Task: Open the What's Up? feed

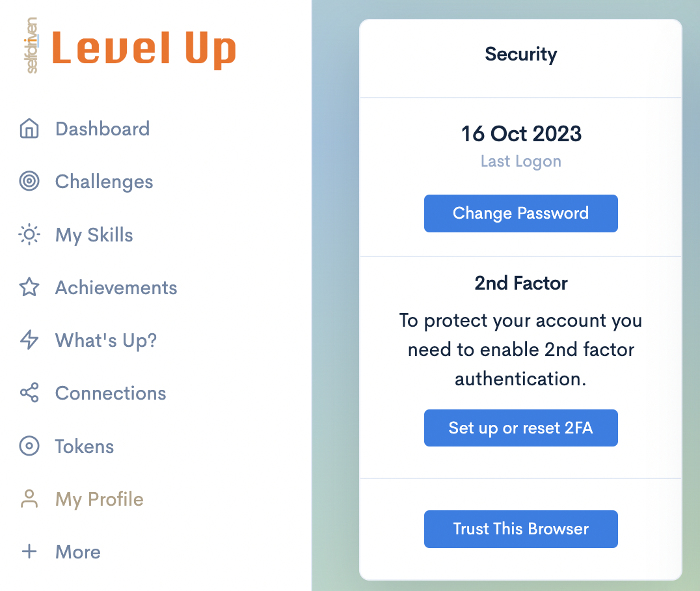Action: click(x=106, y=340)
